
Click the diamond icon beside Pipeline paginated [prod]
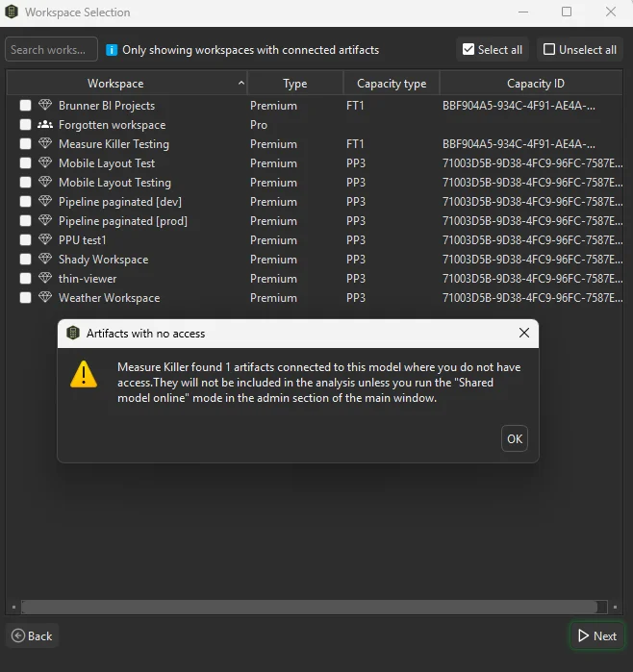45,220
